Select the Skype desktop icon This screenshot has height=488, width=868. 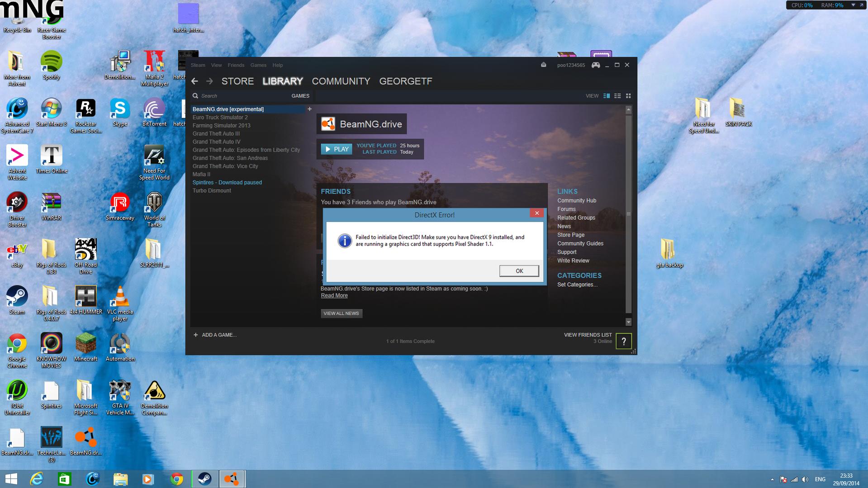(120, 112)
